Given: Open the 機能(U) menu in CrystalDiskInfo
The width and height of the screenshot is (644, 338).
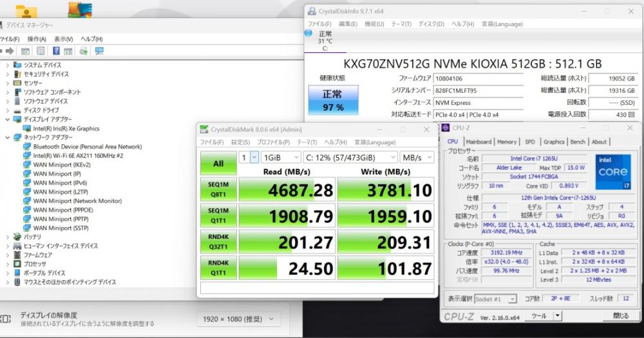Looking at the screenshot, I should point(374,24).
